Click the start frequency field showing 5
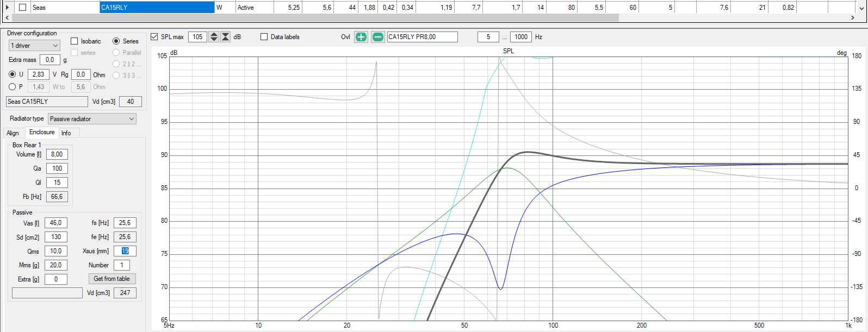The image size is (868, 332). point(488,37)
